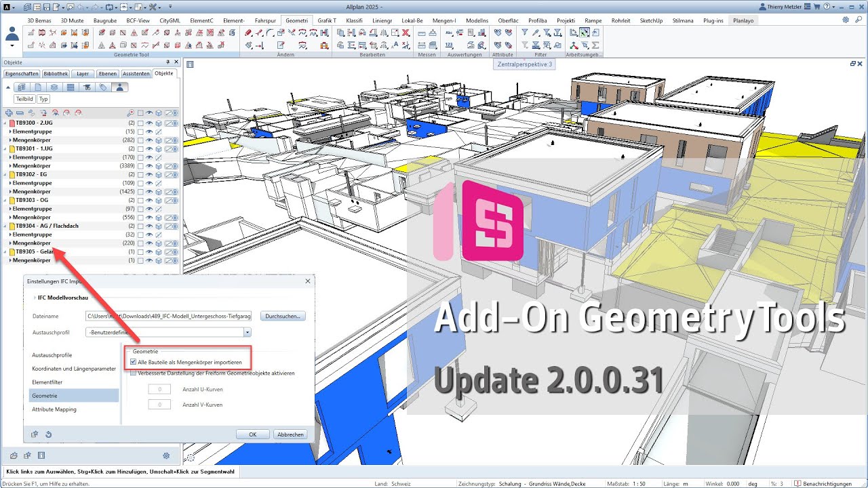Click OK in the IFC import dialog

[252, 434]
